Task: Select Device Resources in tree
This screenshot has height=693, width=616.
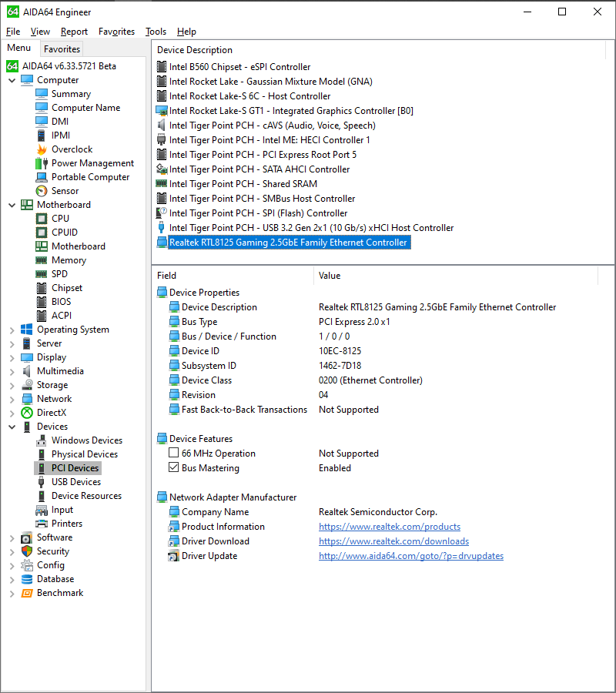Action: click(86, 496)
